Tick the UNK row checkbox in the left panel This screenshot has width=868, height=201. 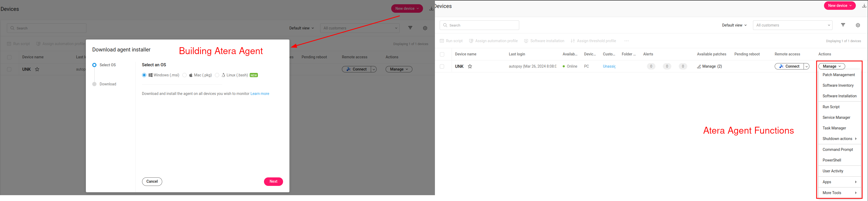click(x=9, y=69)
